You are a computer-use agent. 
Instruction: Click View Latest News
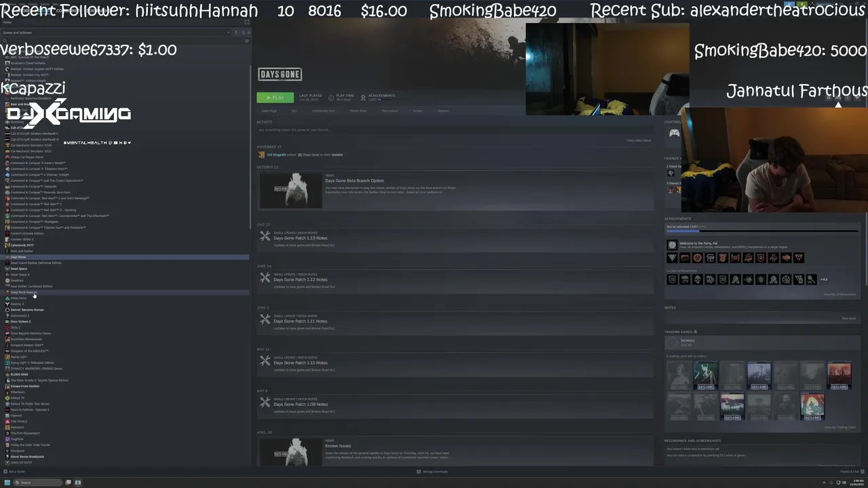click(639, 140)
